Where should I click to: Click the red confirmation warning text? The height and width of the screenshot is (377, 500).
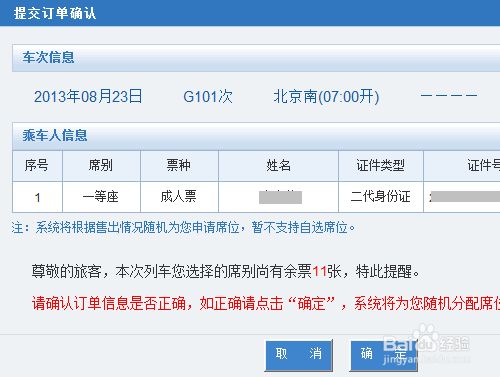point(266,303)
